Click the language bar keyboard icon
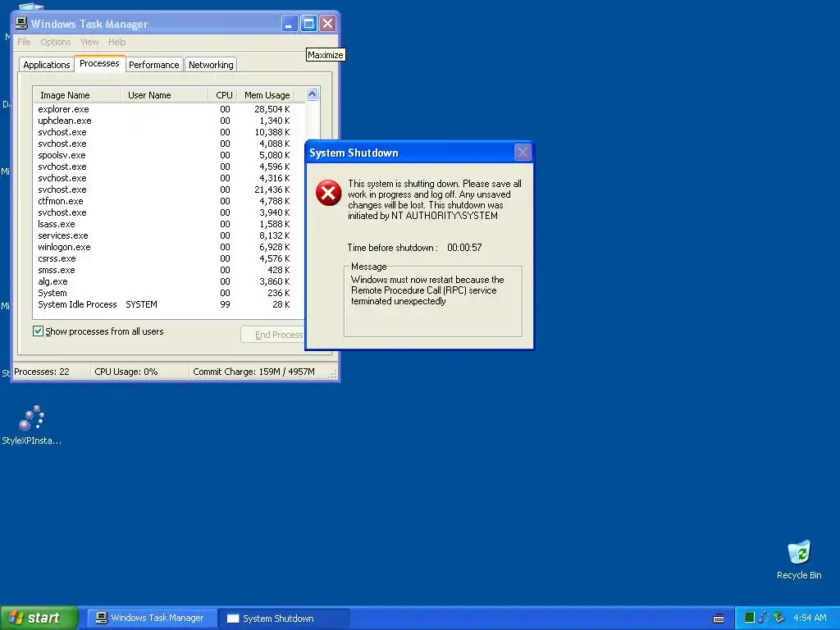The height and width of the screenshot is (630, 840). click(x=719, y=619)
